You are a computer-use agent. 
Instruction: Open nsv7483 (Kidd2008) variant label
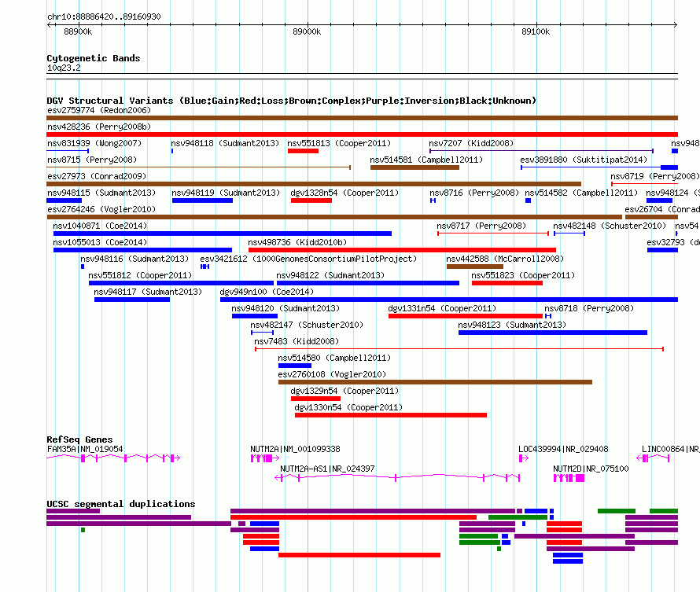[297, 341]
